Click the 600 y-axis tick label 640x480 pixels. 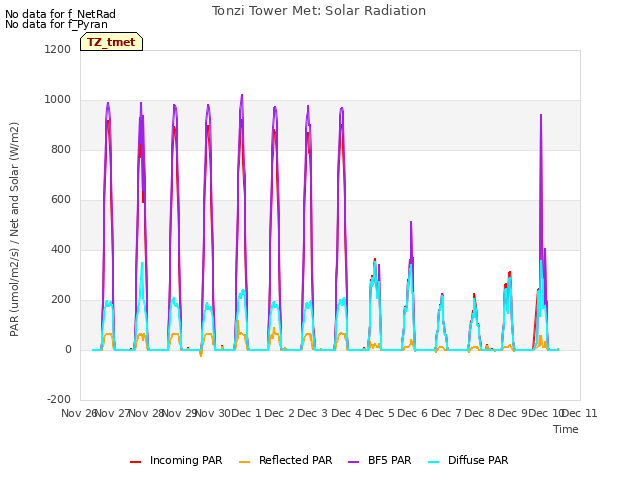point(61,200)
